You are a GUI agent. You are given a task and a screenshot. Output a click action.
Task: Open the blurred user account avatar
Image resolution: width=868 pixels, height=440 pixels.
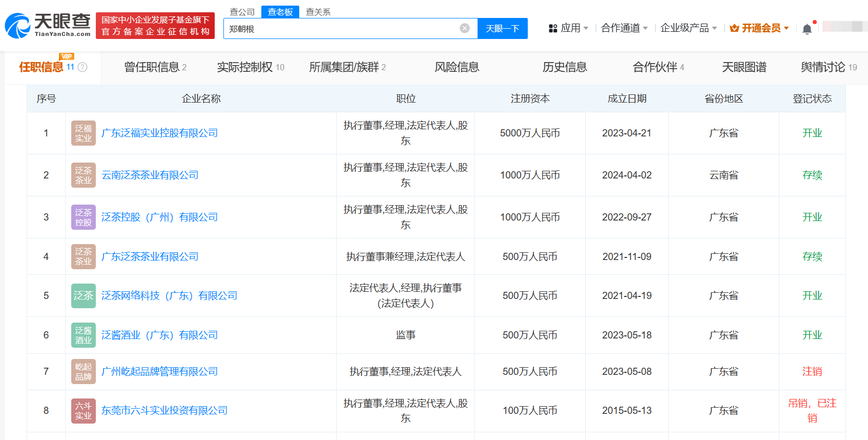[844, 27]
